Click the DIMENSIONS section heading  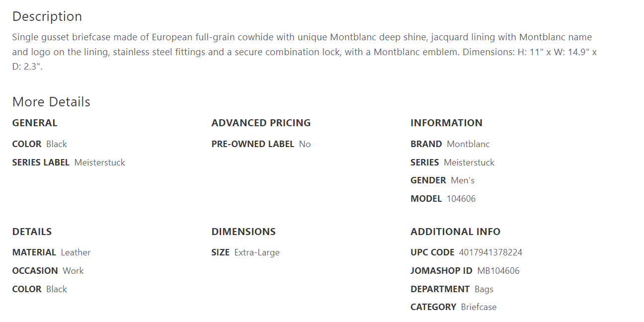click(x=243, y=232)
